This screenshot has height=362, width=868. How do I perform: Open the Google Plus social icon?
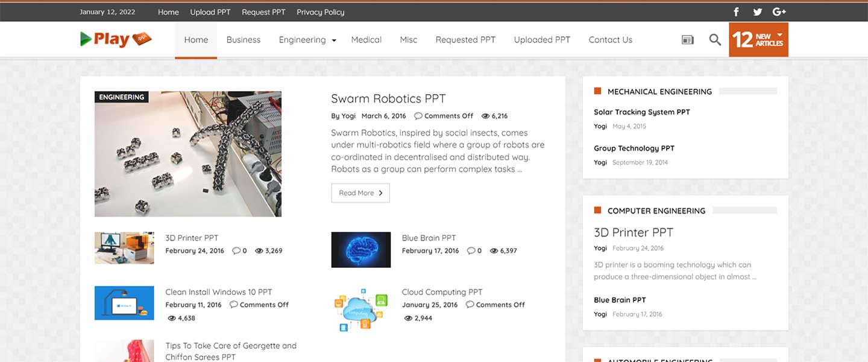click(x=779, y=12)
